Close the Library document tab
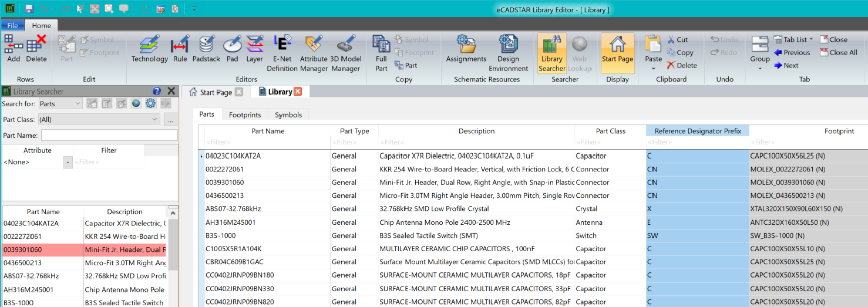The height and width of the screenshot is (307, 868). point(298,92)
